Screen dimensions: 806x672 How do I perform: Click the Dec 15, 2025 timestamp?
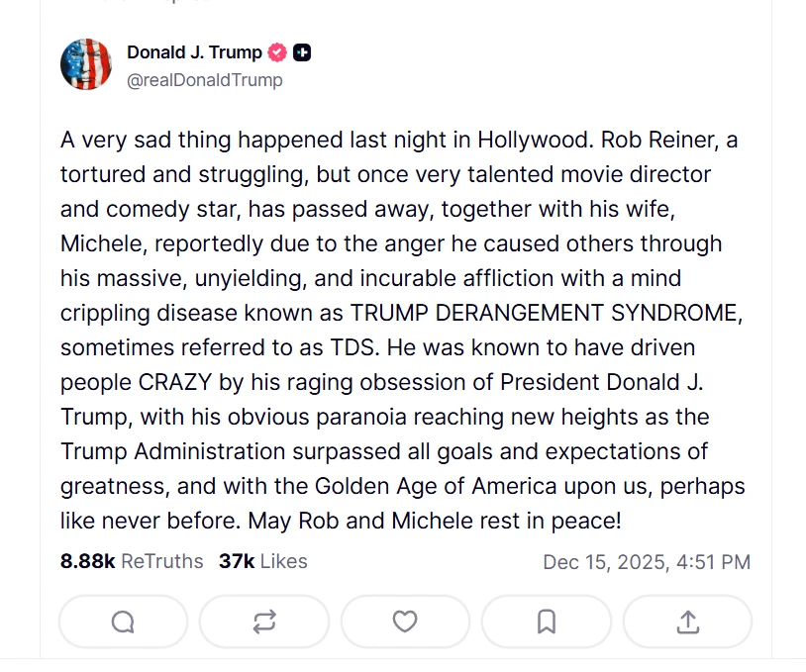647,562
